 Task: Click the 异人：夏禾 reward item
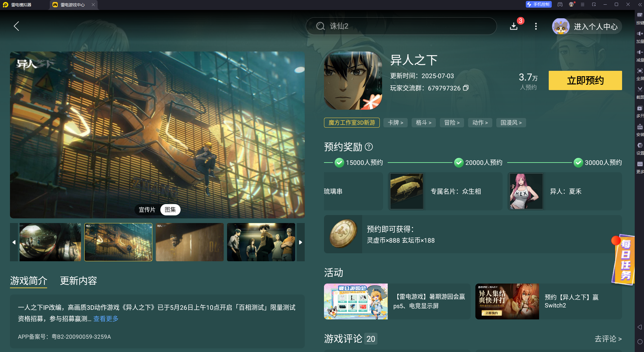click(x=565, y=191)
